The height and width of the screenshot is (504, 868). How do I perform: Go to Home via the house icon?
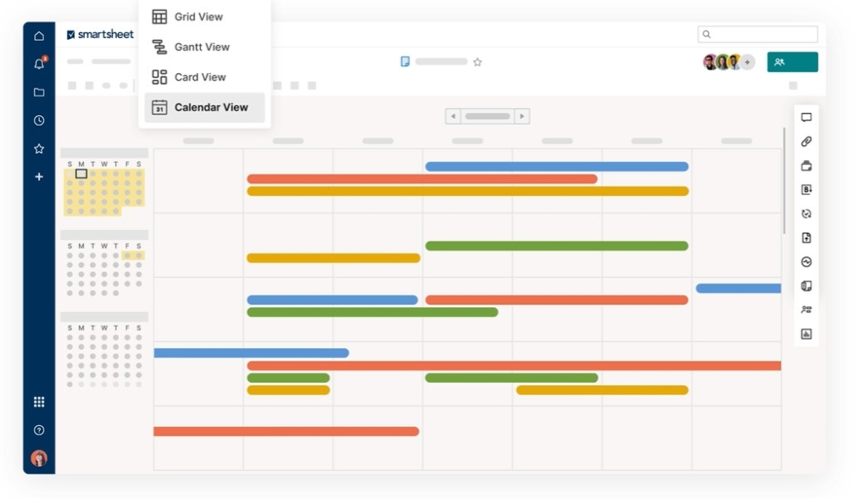(x=38, y=36)
